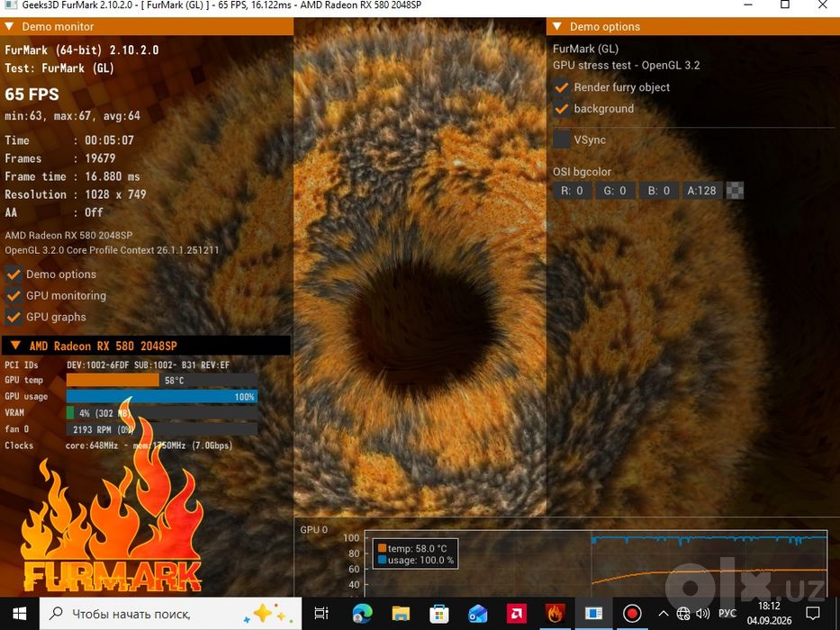Screen dimensions: 840x630
Task: Click the temp/usage graph legend box
Action: (415, 553)
